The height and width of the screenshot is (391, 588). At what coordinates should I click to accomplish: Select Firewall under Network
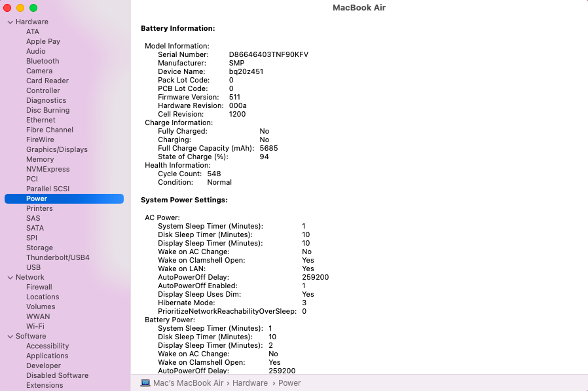[39, 287]
